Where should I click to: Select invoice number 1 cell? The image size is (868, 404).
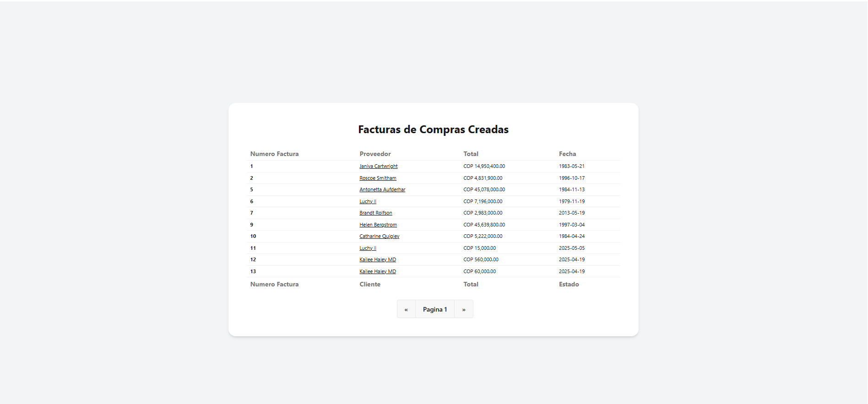point(251,166)
